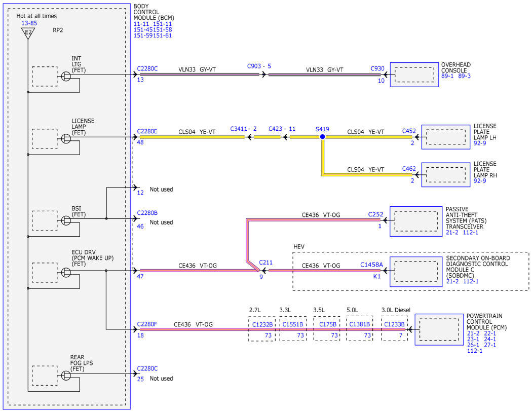
Task: Open the C1232B connector for 2.7L
Action: coord(262,324)
